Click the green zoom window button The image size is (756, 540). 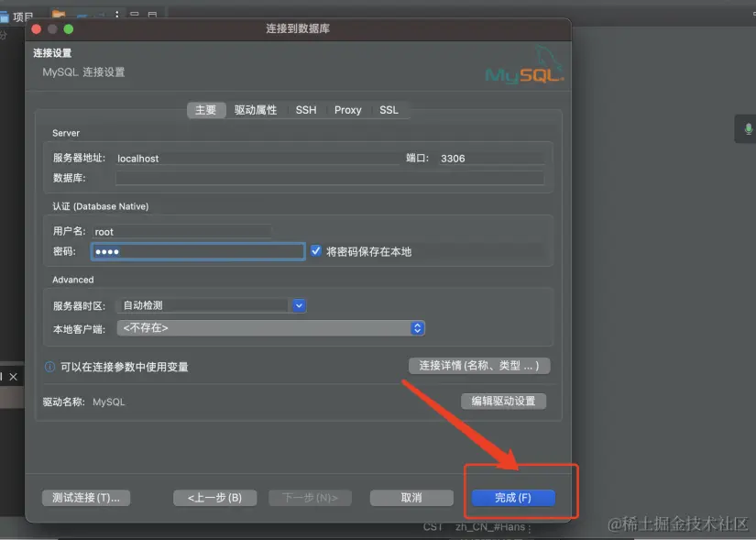(69, 29)
